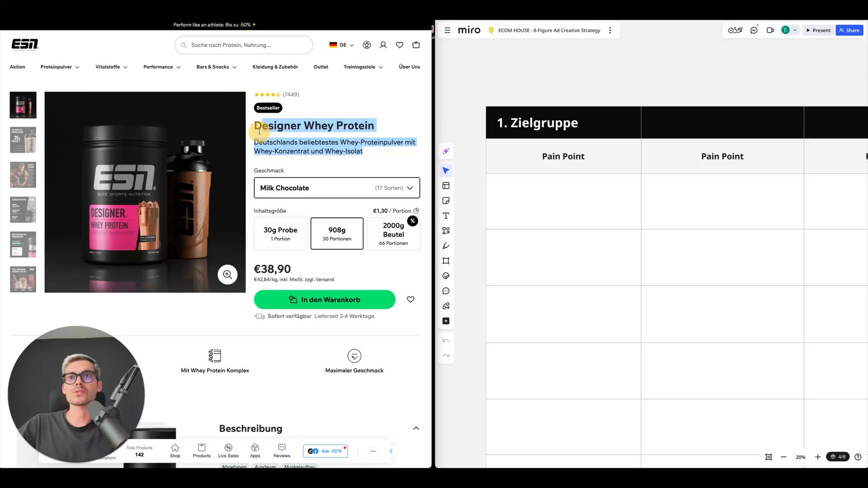Viewport: 868px width, 488px height.
Task: Collapse the Beschreibung section
Action: [415, 428]
